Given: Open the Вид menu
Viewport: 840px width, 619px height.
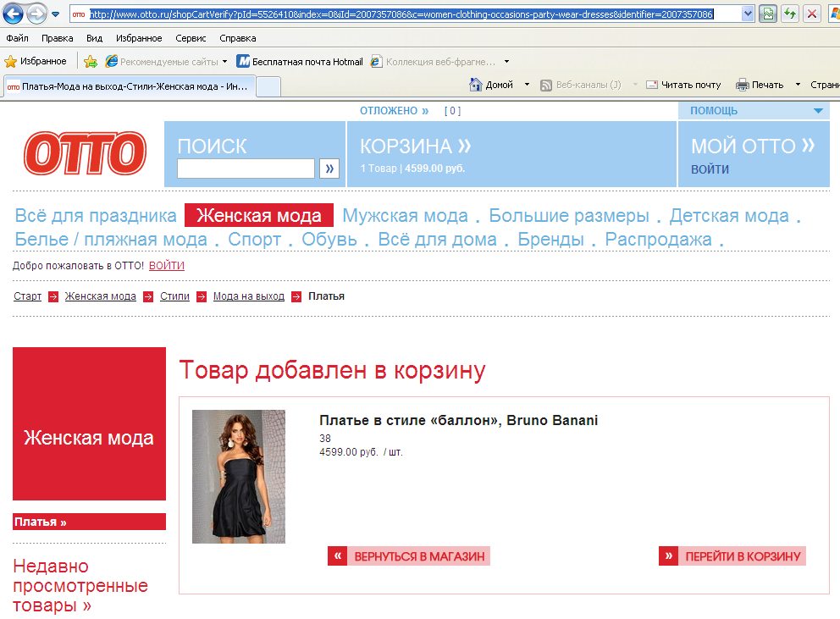Looking at the screenshot, I should coord(94,38).
